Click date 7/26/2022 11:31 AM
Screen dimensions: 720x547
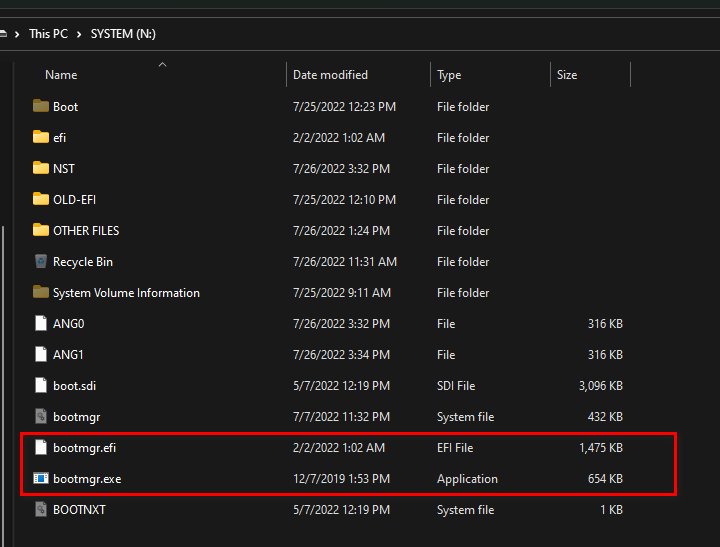[x=345, y=262]
